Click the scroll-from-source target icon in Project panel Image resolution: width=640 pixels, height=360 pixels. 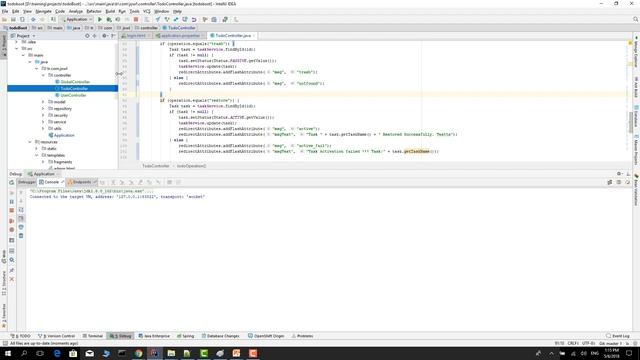(x=87, y=36)
